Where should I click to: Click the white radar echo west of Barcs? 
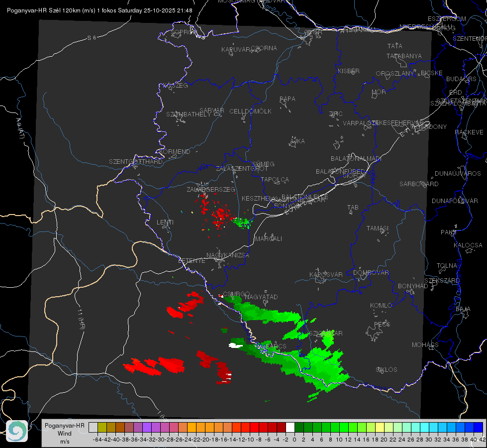coord(236,345)
